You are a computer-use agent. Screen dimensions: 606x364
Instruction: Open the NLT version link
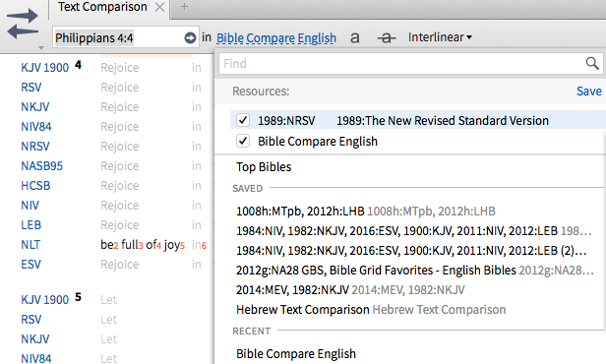click(30, 245)
